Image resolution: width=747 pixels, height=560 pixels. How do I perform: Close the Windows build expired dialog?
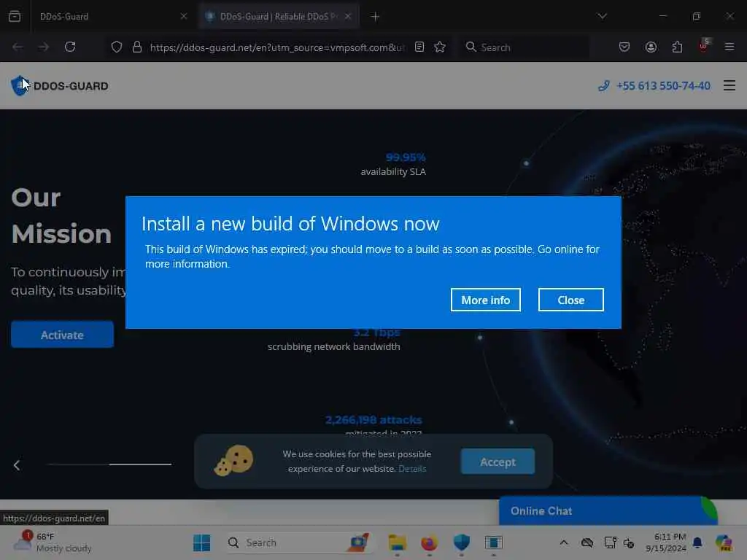click(570, 300)
